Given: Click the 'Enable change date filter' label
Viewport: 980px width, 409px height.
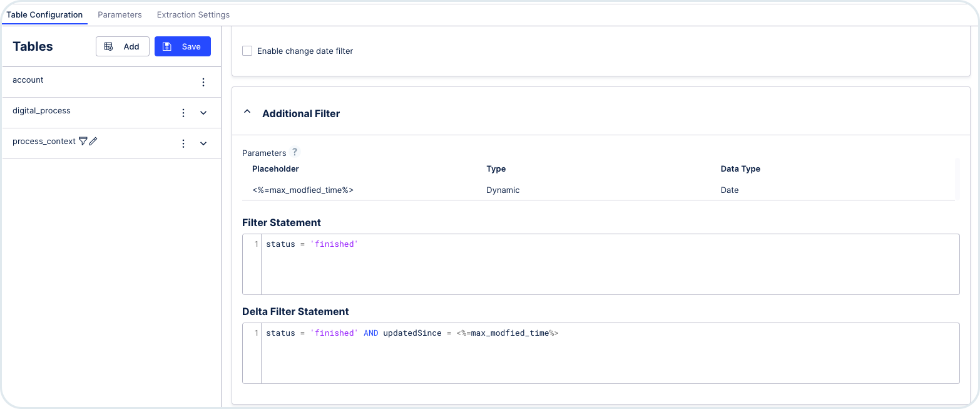Looking at the screenshot, I should coord(305,51).
